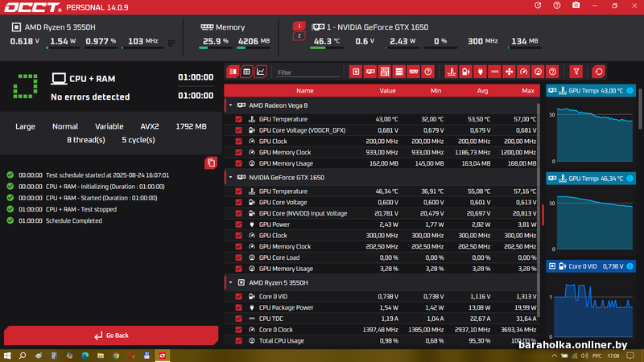Collapse the AMD Ryzen 5 3550H group

(x=230, y=283)
